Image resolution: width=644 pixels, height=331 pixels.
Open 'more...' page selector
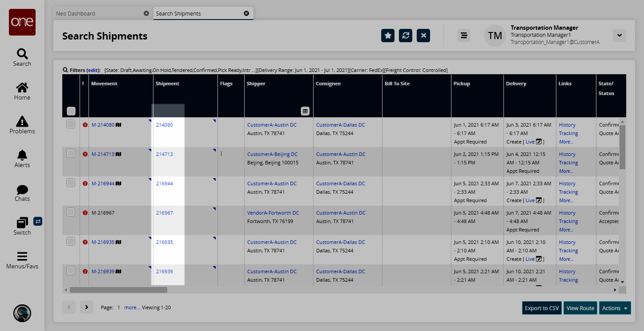pos(132,307)
